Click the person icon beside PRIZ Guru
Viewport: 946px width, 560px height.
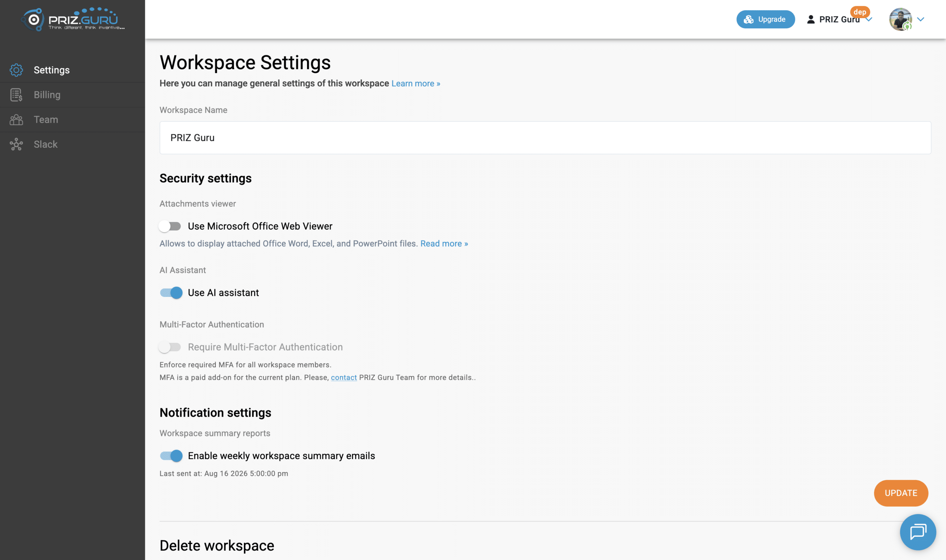[x=810, y=19]
